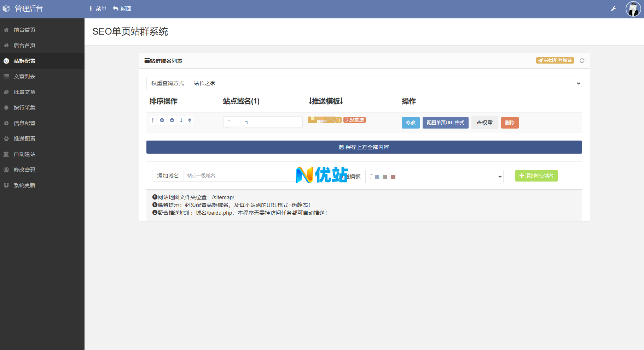Click the refresh icon in panel header
The height and width of the screenshot is (350, 644).
(582, 61)
